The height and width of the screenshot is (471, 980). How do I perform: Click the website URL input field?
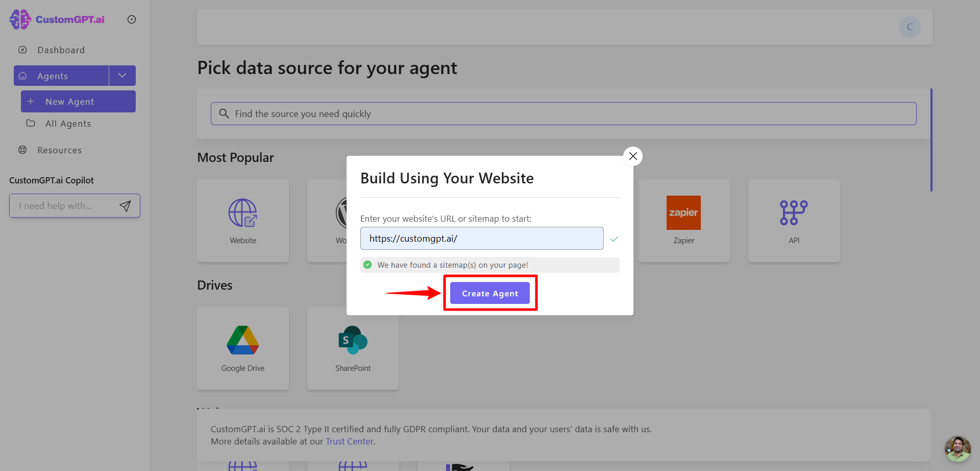482,239
